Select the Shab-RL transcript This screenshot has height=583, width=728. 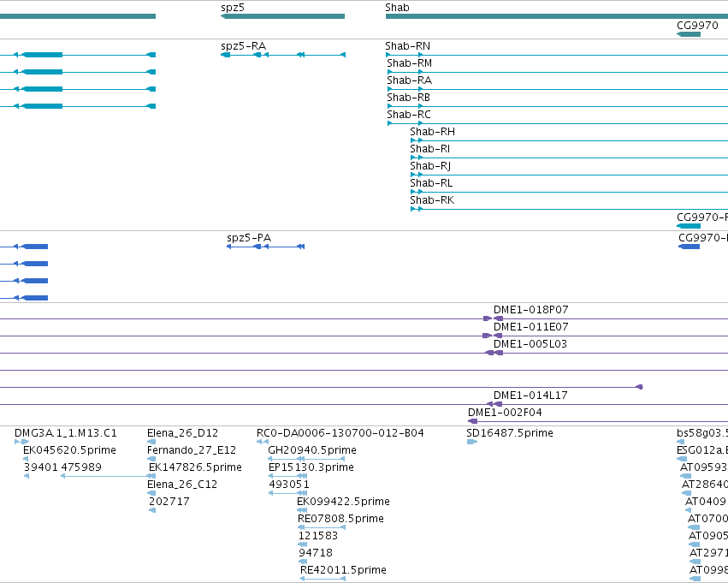[x=431, y=183]
